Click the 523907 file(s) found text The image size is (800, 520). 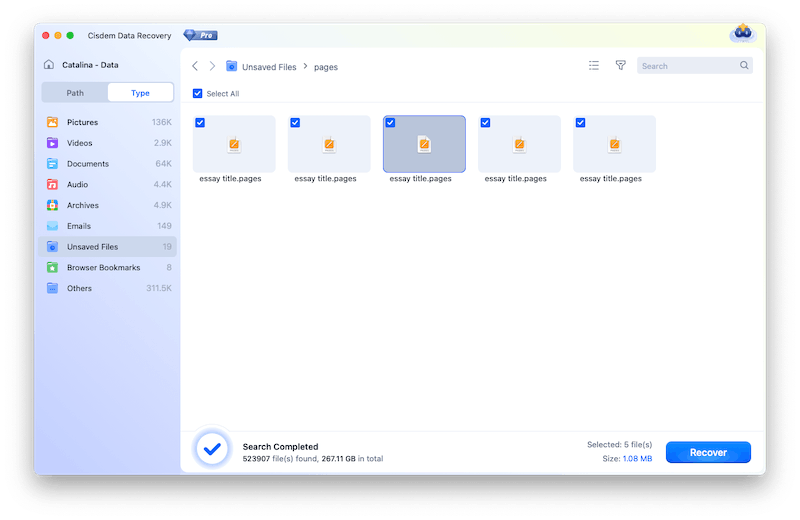point(281,459)
